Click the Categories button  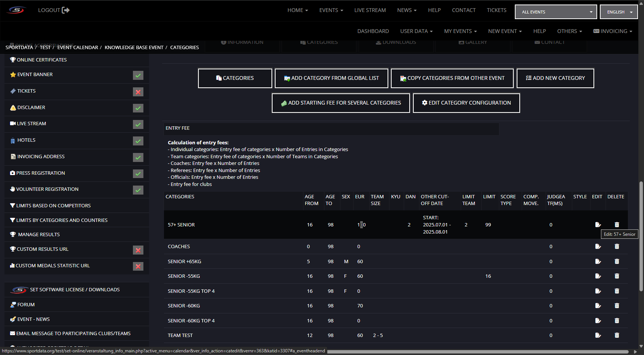235,78
